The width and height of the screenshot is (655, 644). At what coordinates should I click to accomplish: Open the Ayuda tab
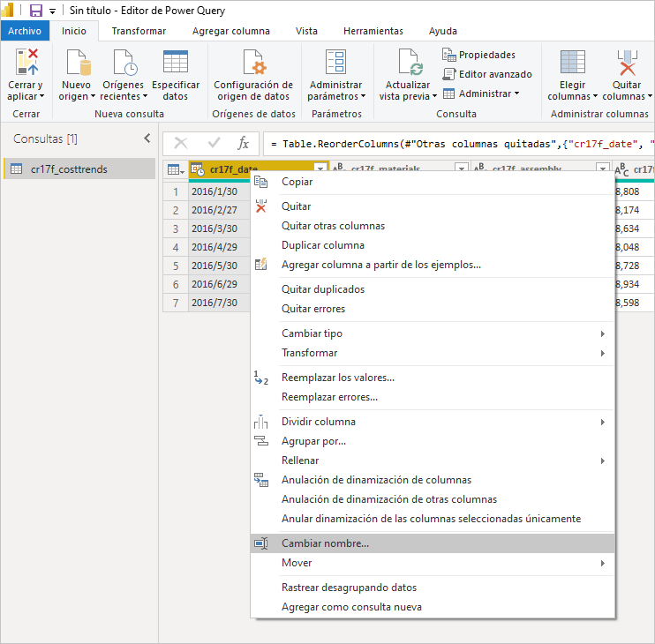point(443,31)
